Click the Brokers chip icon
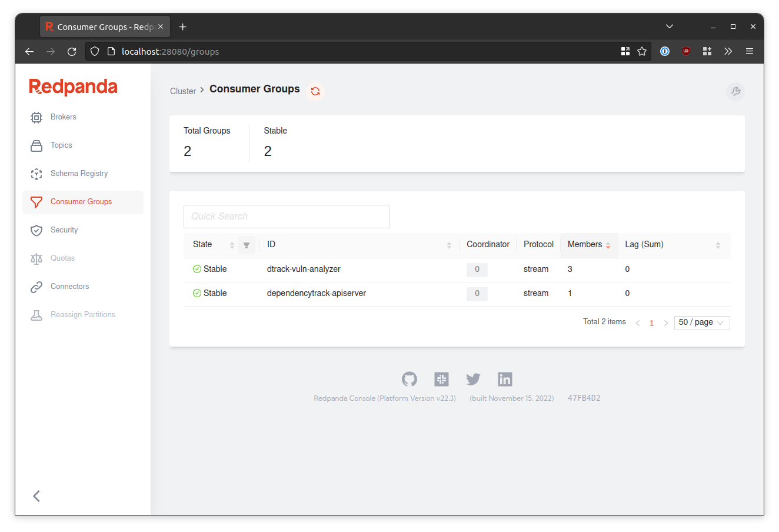 point(36,118)
